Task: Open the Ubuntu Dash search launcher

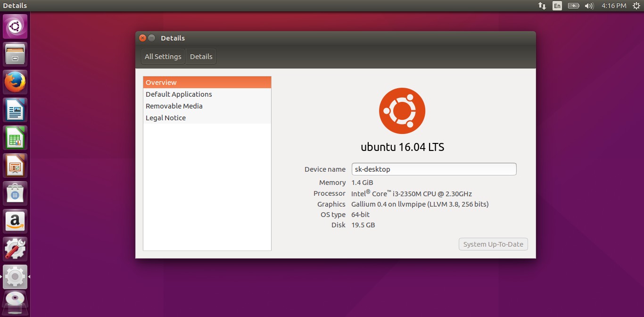Action: (x=15, y=26)
